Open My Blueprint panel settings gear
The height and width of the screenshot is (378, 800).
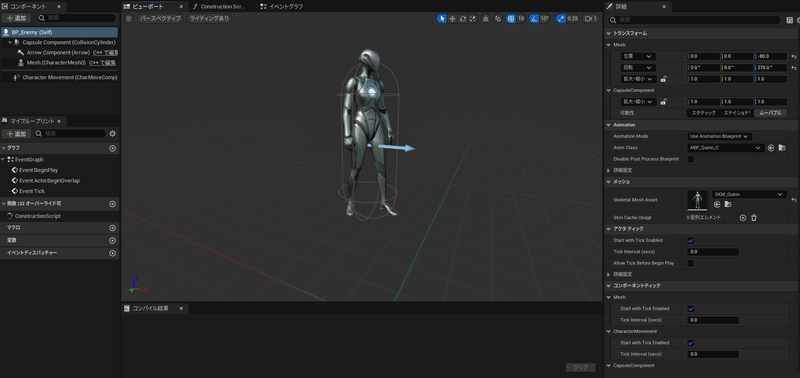(x=113, y=134)
